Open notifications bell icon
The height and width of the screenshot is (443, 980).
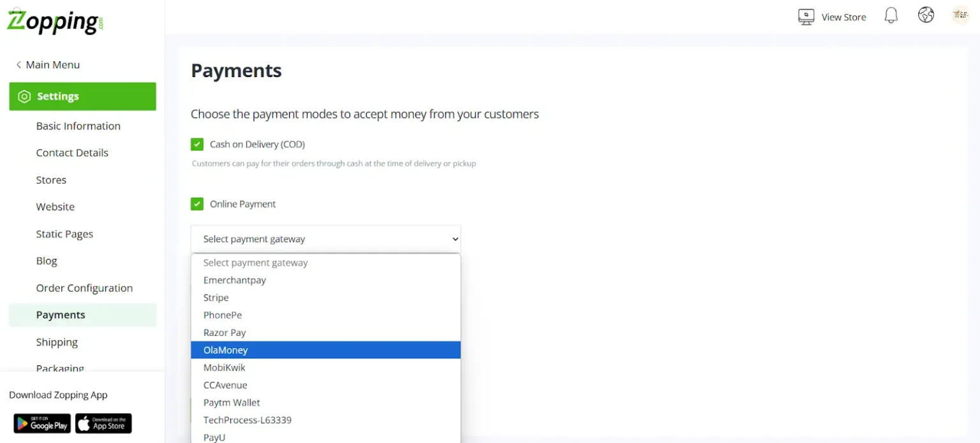(x=891, y=16)
